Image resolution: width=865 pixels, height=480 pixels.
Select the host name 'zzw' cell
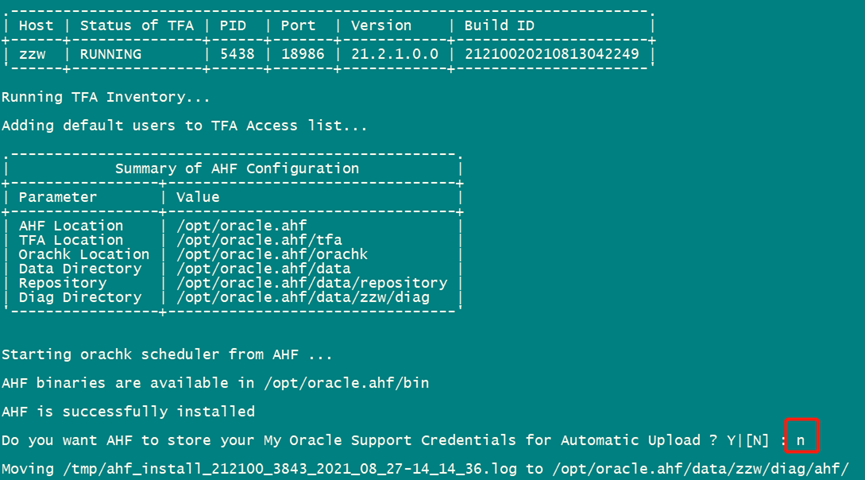tap(32, 54)
